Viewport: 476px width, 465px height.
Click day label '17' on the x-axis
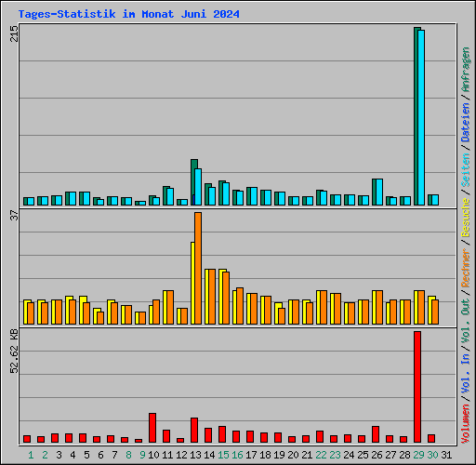(251, 455)
